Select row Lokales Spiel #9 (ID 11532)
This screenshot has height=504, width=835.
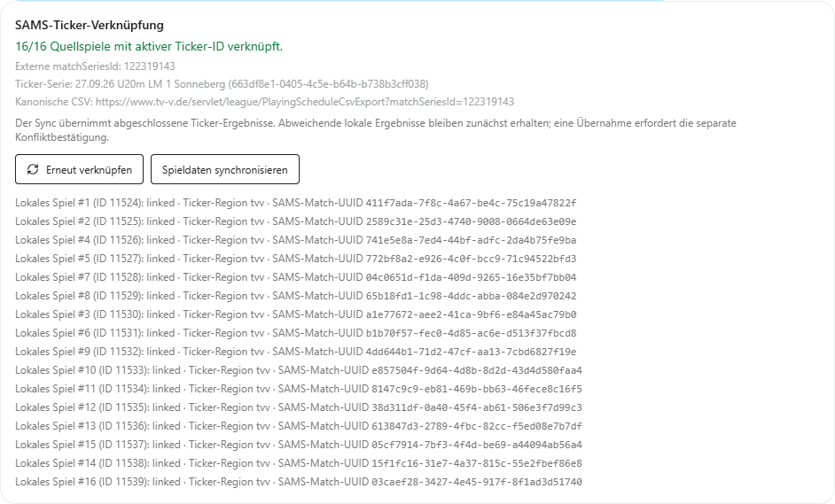(295, 352)
